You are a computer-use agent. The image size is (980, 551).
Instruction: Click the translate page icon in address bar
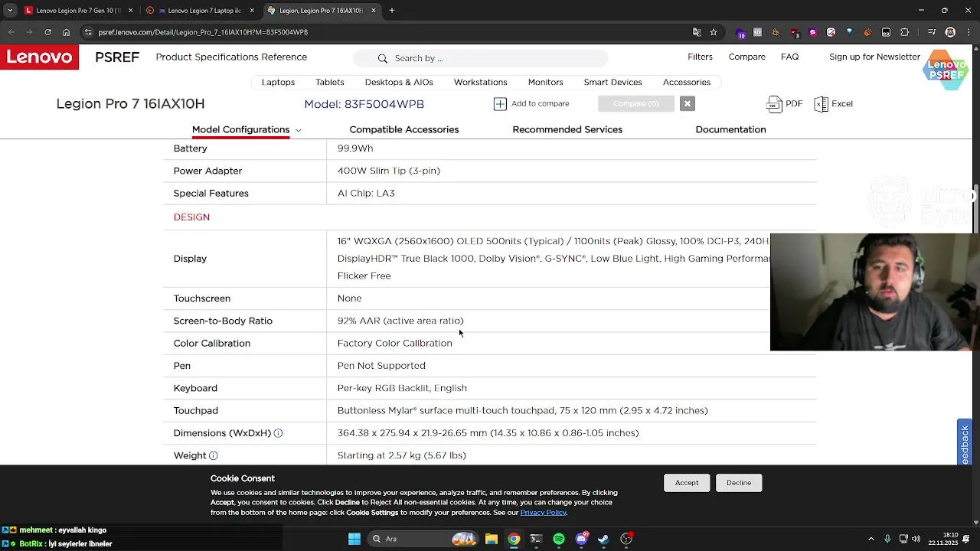coord(697,32)
